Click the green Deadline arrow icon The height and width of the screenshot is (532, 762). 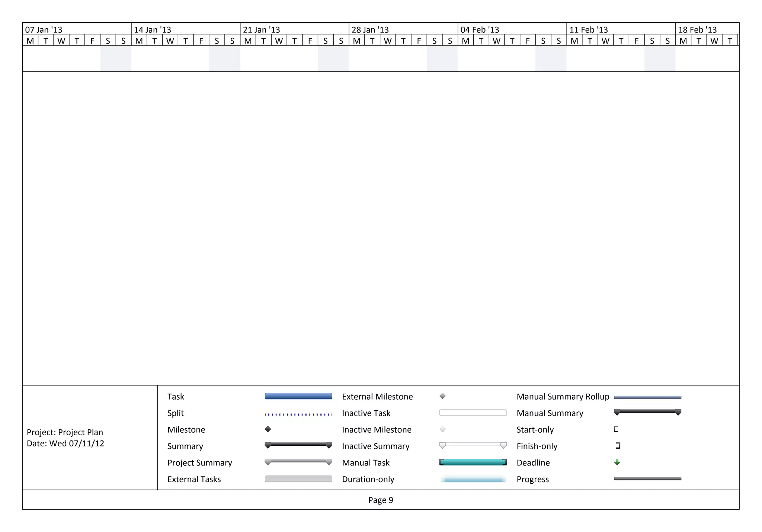[617, 462]
